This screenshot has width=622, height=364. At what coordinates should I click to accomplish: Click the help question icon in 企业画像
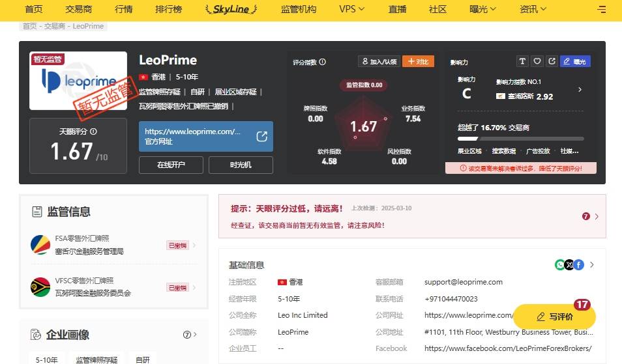(x=187, y=335)
